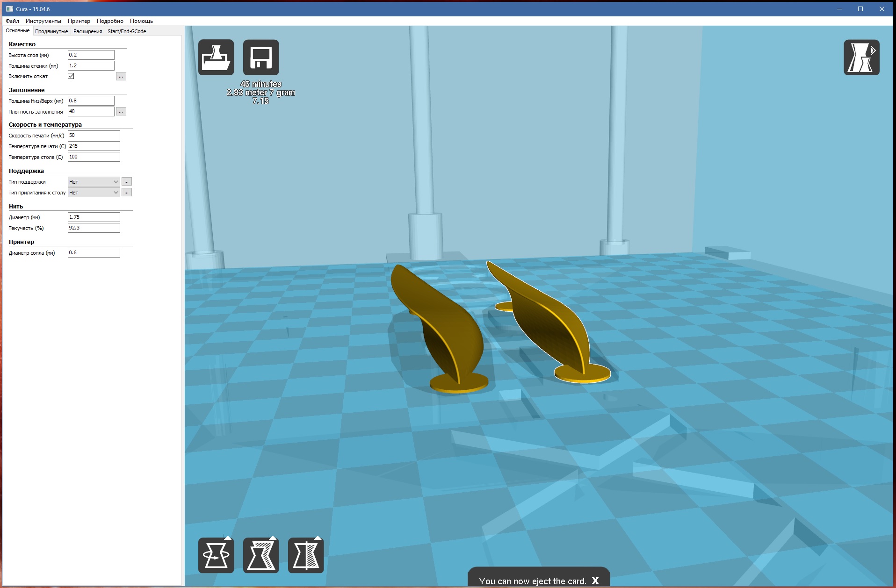Click the Load model file icon
The width and height of the screenshot is (896, 588).
[216, 57]
